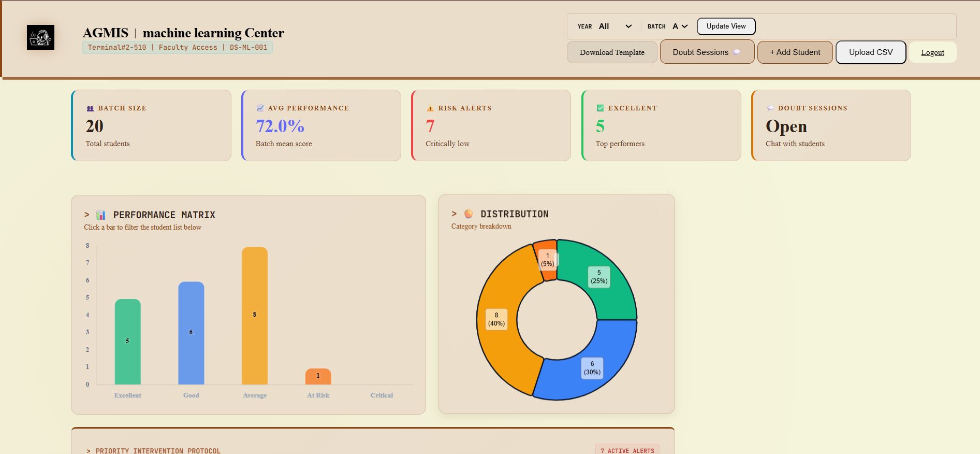Click the Logout link
Viewport: 980px width, 454px height.
click(932, 52)
